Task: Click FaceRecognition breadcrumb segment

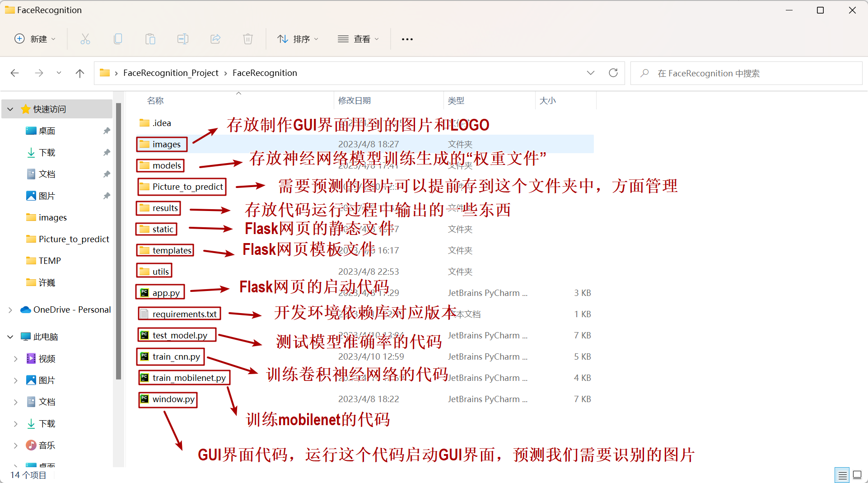Action: 265,73
